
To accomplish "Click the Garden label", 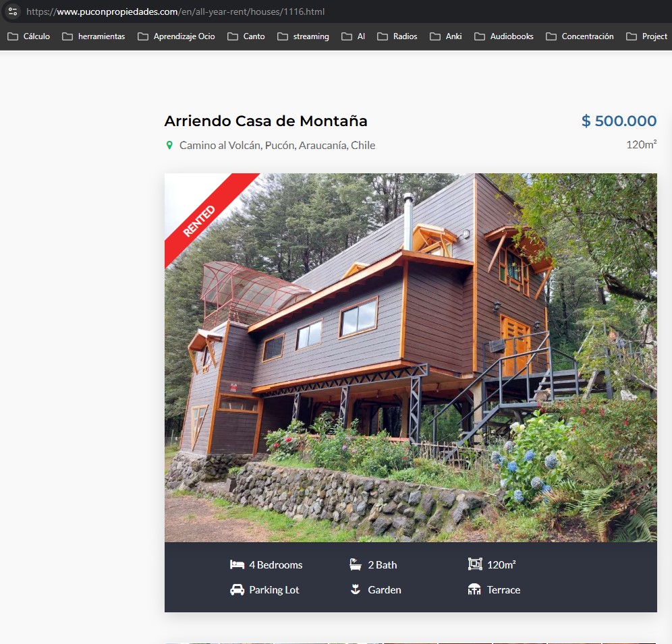I will (x=385, y=589).
